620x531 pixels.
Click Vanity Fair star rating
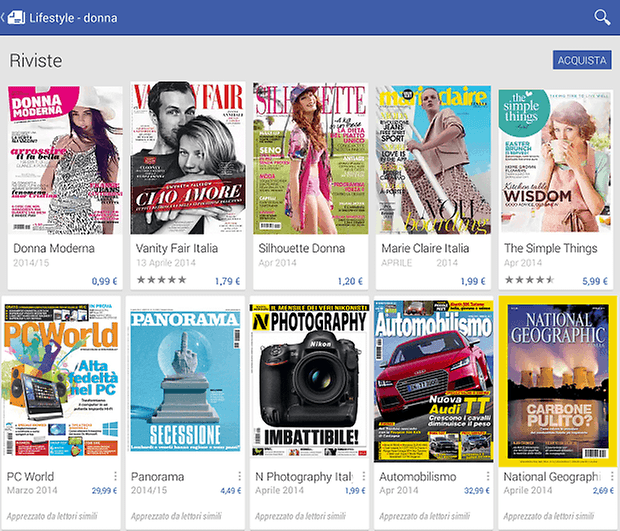point(161,280)
